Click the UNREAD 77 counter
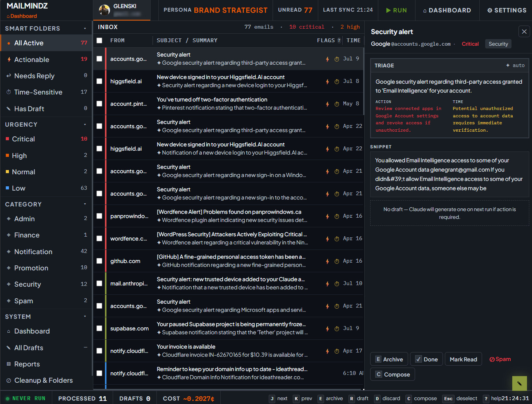 (295, 10)
